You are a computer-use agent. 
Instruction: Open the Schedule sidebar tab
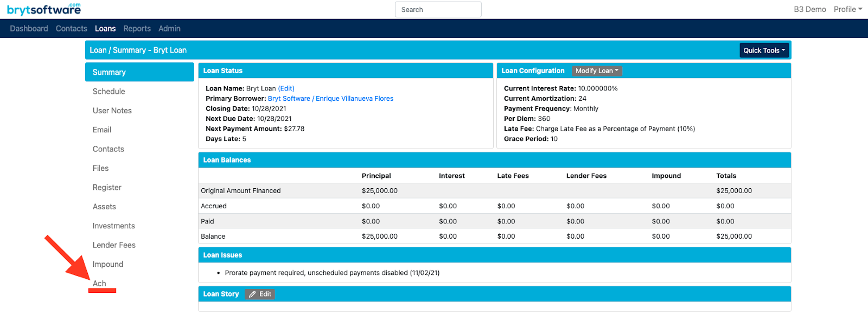click(x=109, y=91)
